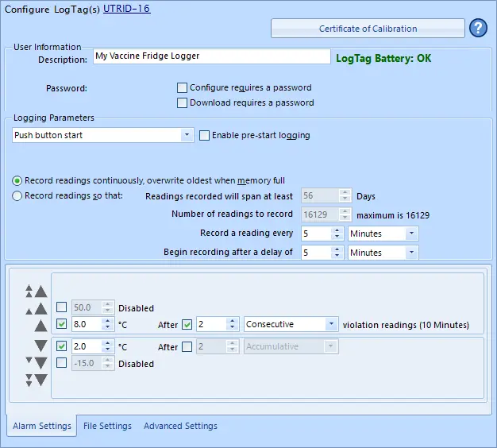497x448 pixels.
Task: Click the triple down-arrow alarm icon
Action: [36, 380]
